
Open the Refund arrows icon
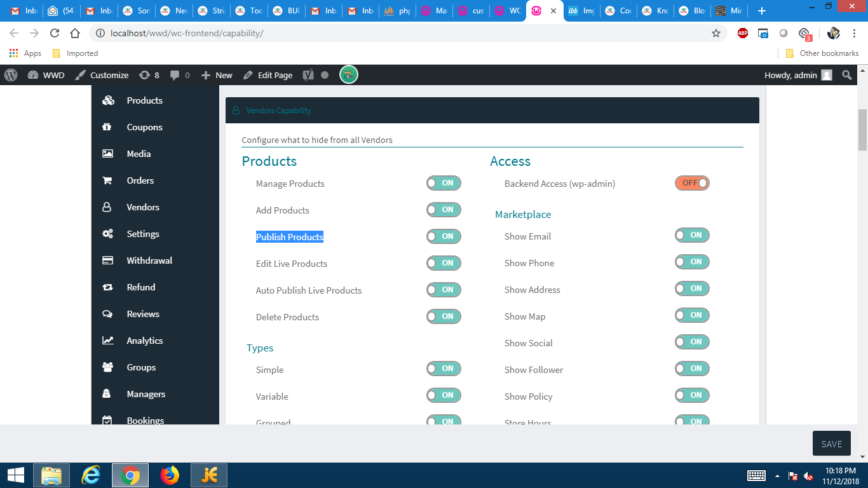pyautogui.click(x=107, y=287)
